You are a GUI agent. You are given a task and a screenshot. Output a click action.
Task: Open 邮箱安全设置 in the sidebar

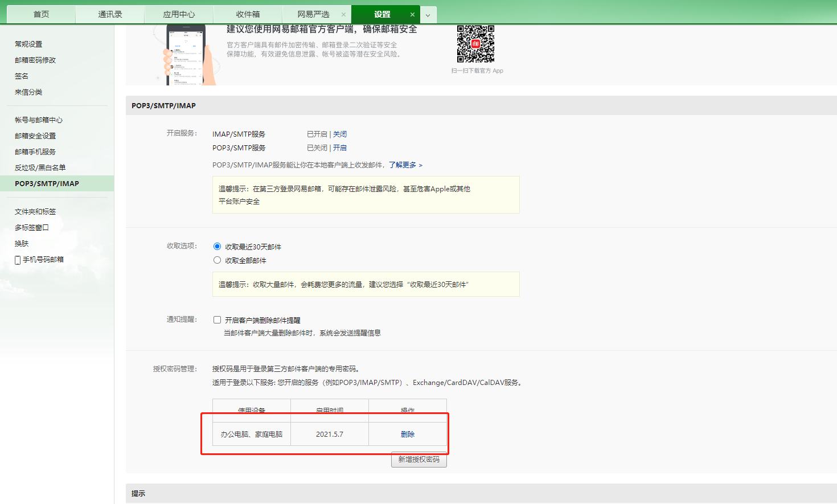click(35, 136)
